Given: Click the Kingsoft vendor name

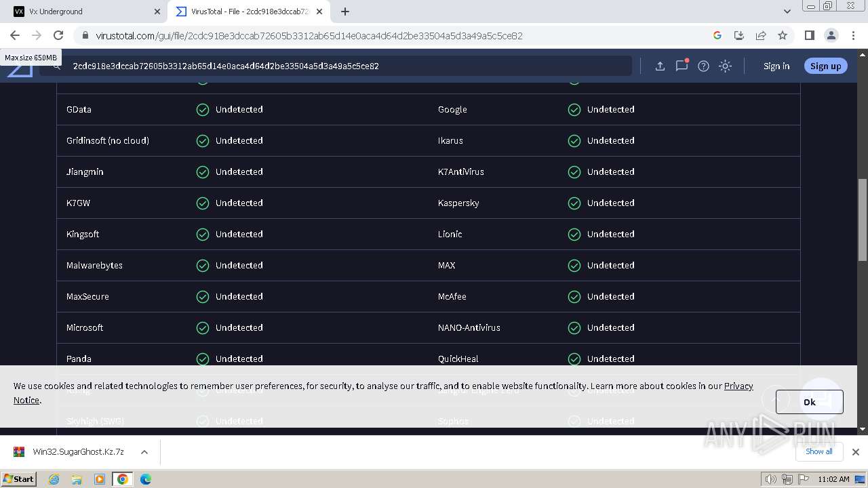Looking at the screenshot, I should [x=83, y=234].
